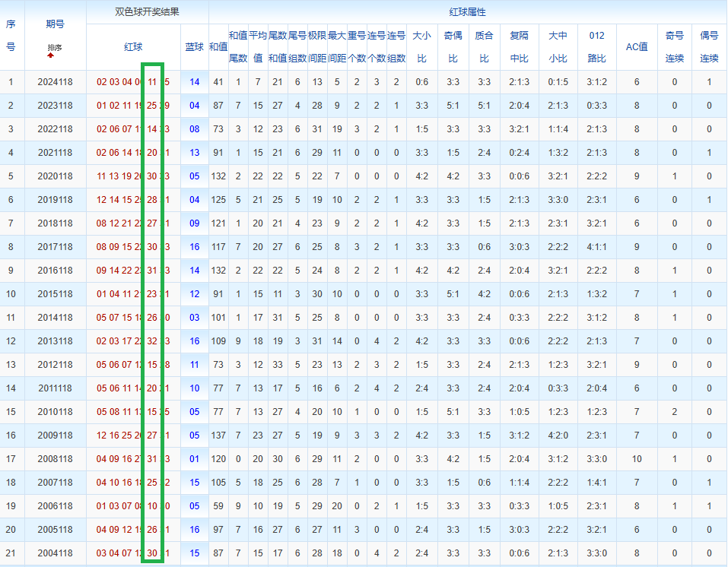Click the 复隔中比 column header
The image size is (728, 567).
(x=519, y=47)
